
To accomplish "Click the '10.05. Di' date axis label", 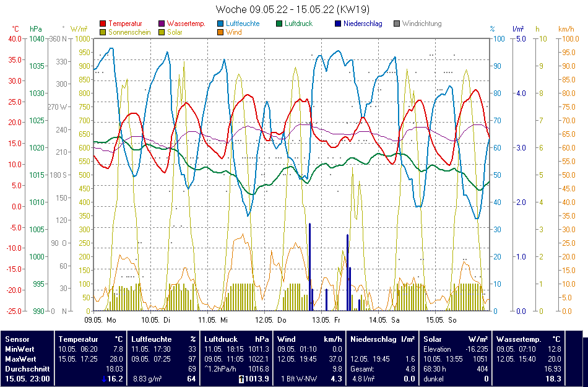I will point(155,320).
